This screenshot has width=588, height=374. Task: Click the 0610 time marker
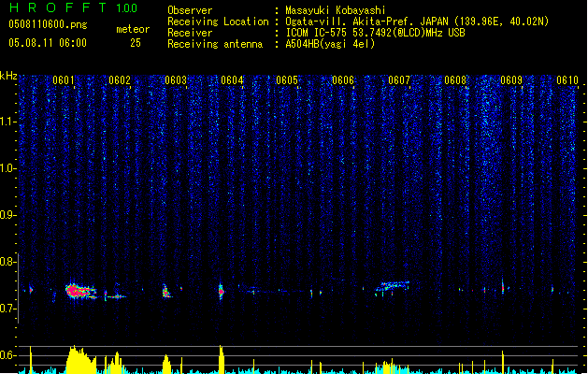pyautogui.click(x=567, y=80)
